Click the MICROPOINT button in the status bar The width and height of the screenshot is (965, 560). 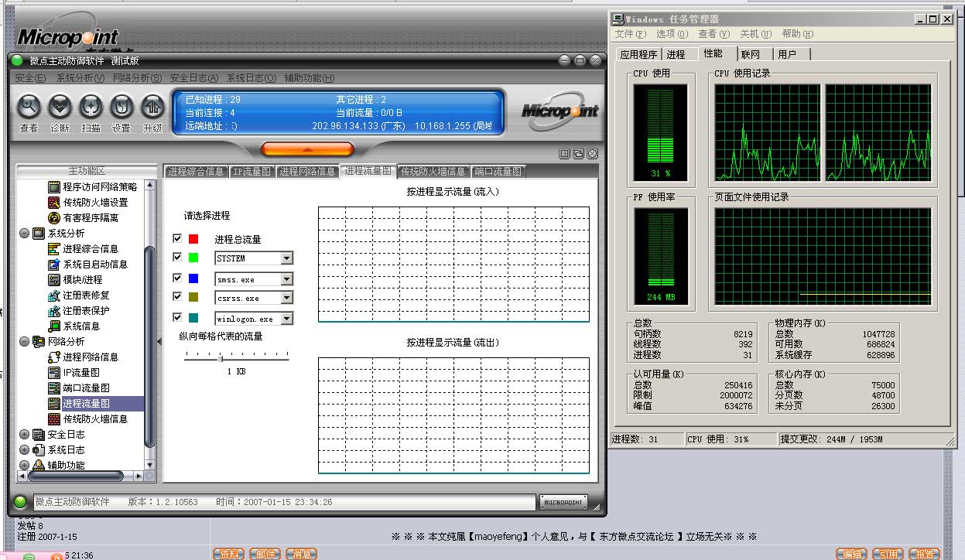[x=563, y=502]
